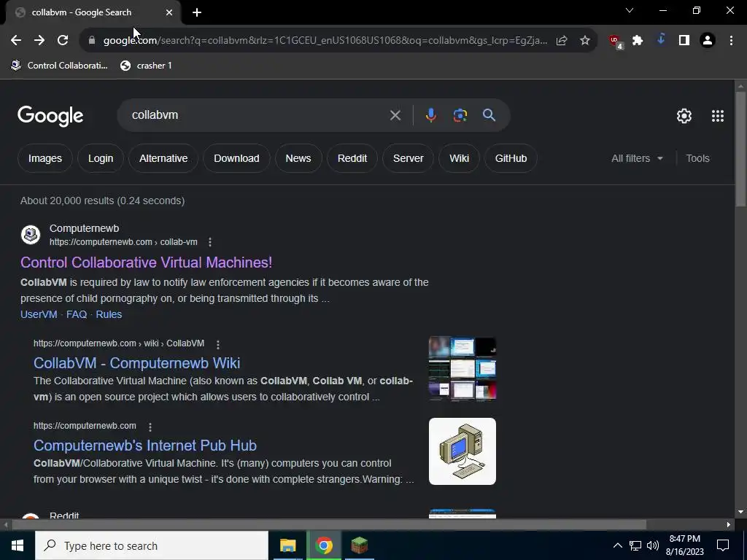Open the Extensions puzzle-piece menu
747x560 pixels.
(638, 41)
